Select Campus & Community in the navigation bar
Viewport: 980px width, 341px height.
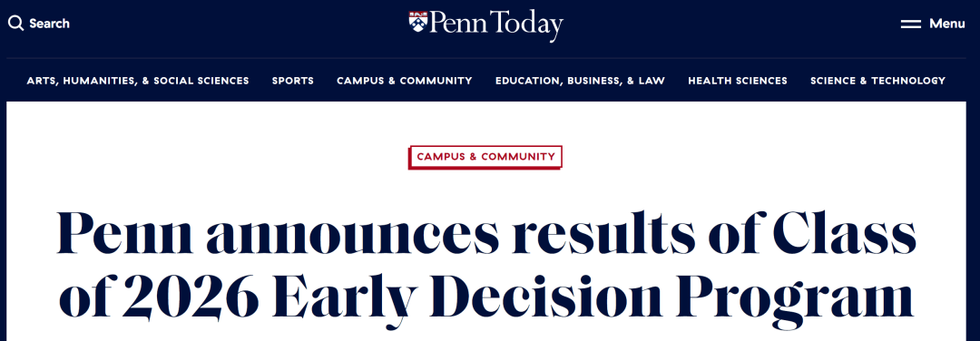[x=405, y=81]
